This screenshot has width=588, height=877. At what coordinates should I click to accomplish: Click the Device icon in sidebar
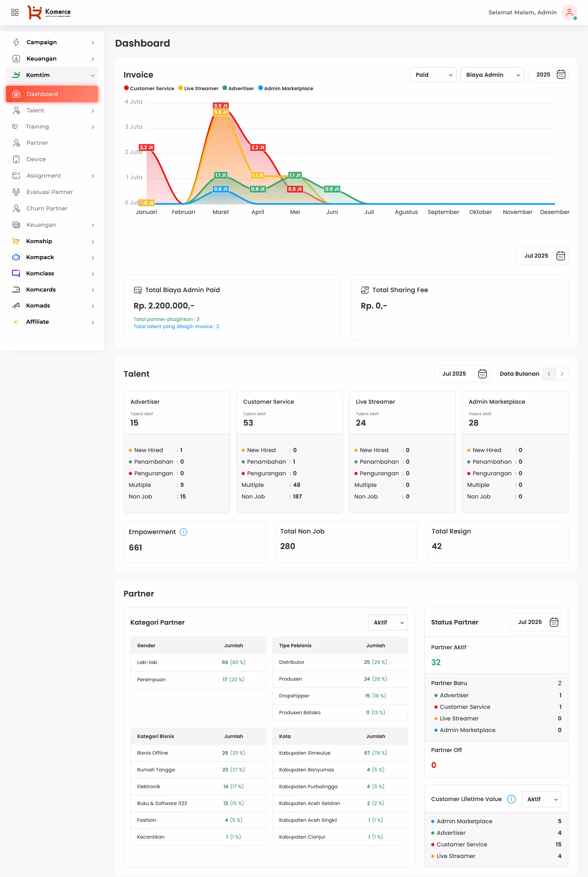16,159
